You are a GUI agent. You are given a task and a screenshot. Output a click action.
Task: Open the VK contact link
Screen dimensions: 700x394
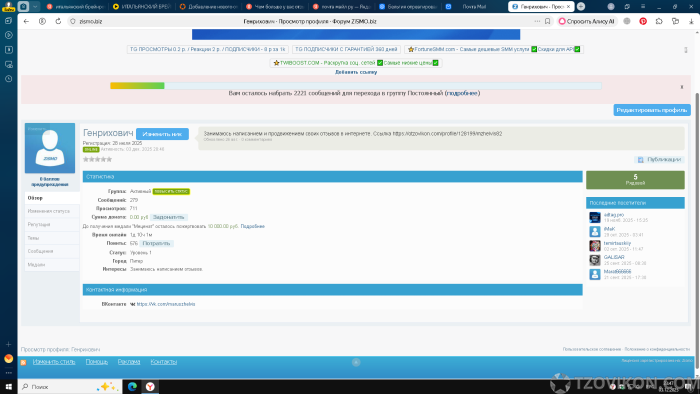click(166, 304)
